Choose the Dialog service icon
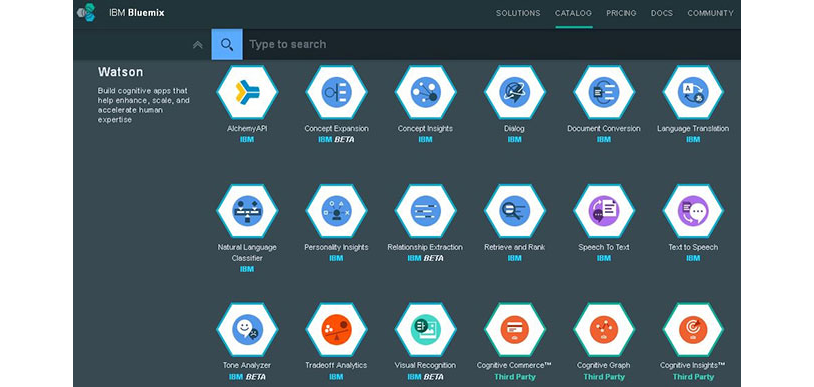814x387 pixels. point(514,92)
